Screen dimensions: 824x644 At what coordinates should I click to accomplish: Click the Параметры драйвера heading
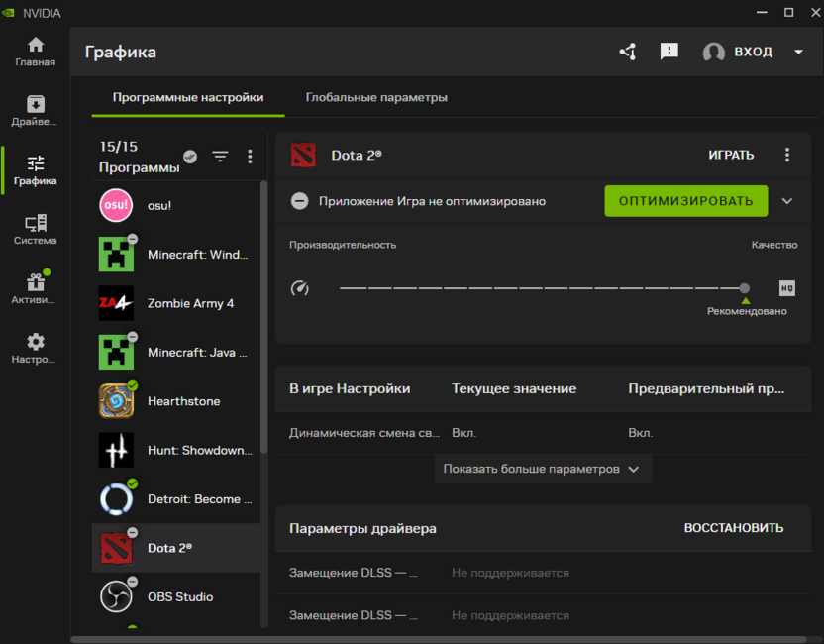(x=362, y=528)
